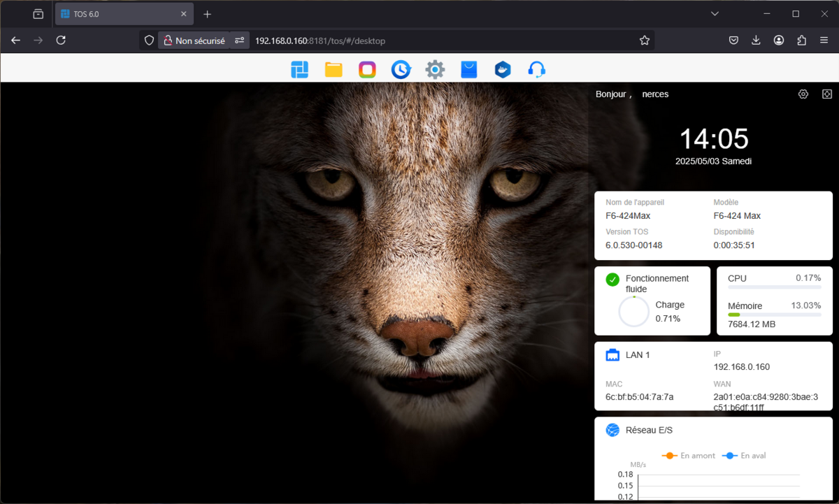Toggle the En aval legend series
This screenshot has height=504, width=839.
(744, 456)
